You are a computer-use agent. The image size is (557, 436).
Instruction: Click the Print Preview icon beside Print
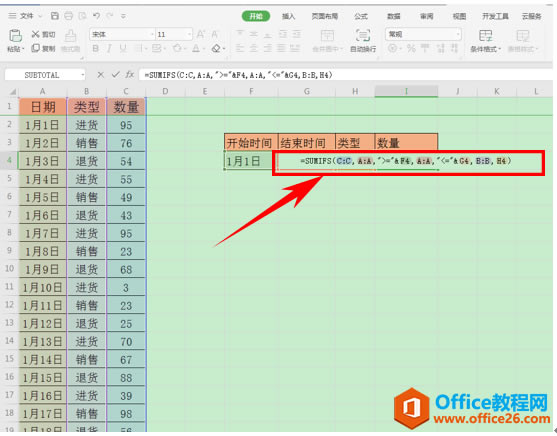pos(82,16)
